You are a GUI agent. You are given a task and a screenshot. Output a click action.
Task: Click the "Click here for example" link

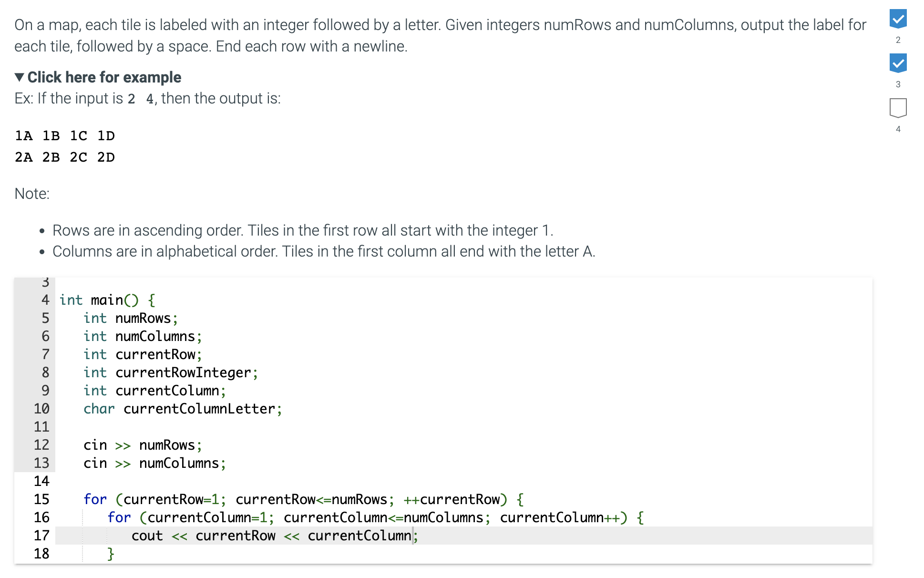click(104, 77)
